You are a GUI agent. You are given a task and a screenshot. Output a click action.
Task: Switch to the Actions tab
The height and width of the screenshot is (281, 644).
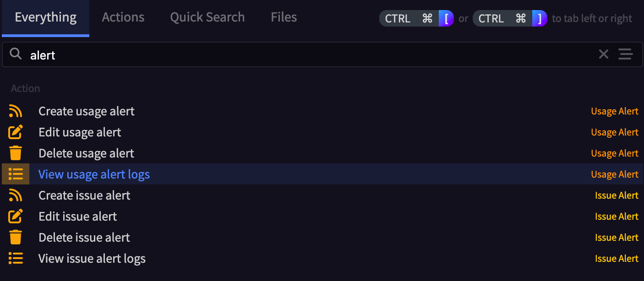coord(123,17)
